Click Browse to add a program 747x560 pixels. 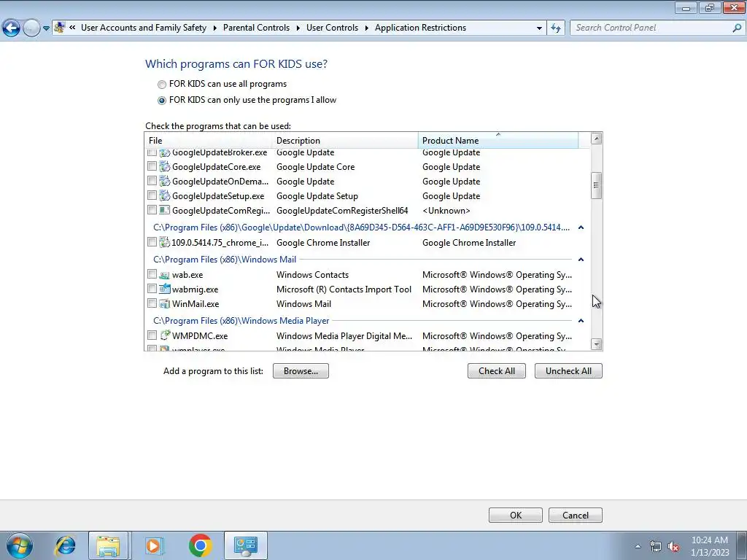(301, 371)
